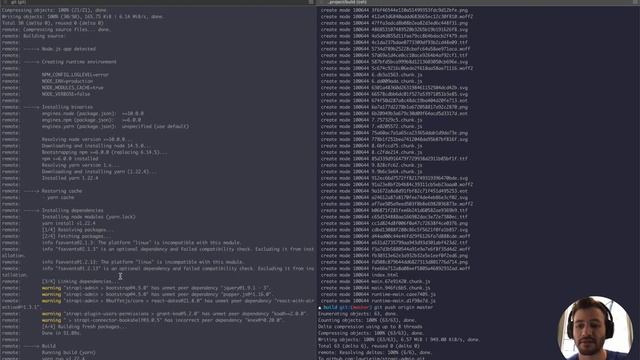The width and height of the screenshot is (640, 360).
Task: Click 'Enumerating objects: 63, done.' line
Action: pyautogui.click(x=358, y=314)
